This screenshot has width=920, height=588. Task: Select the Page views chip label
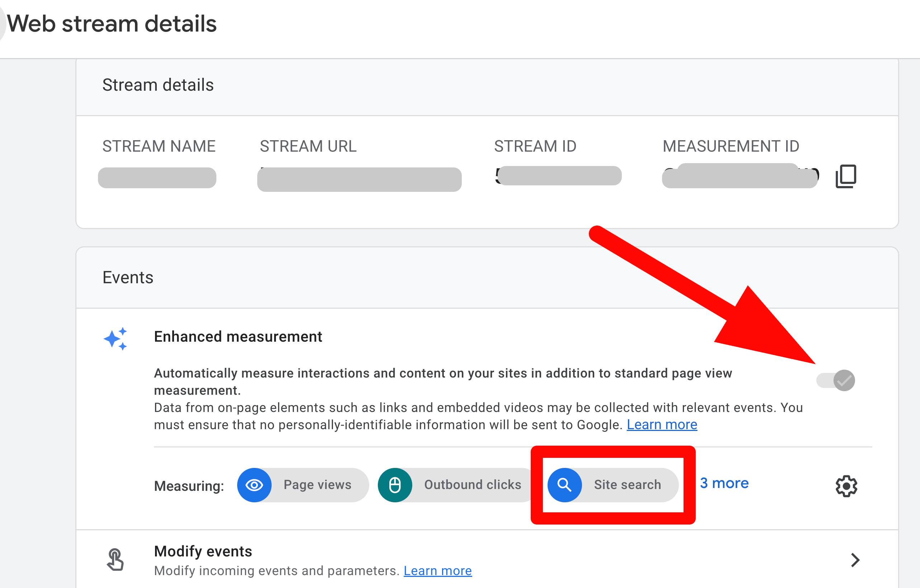pyautogui.click(x=317, y=485)
